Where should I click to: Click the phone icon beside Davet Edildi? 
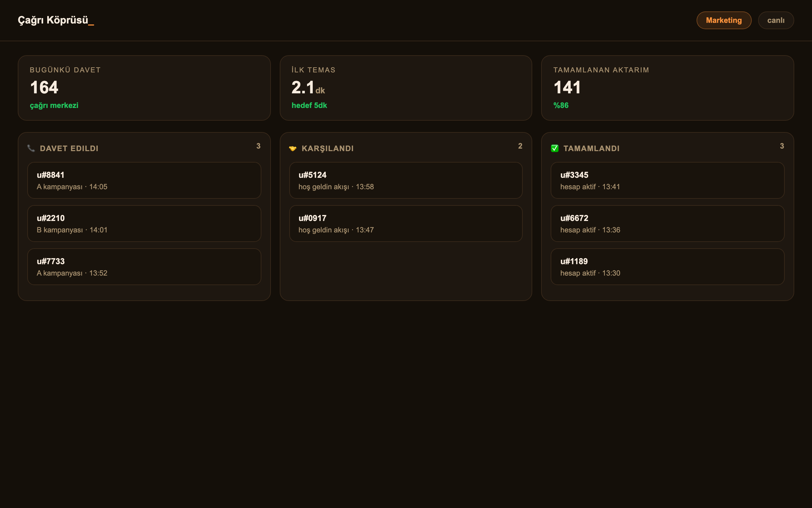point(31,148)
